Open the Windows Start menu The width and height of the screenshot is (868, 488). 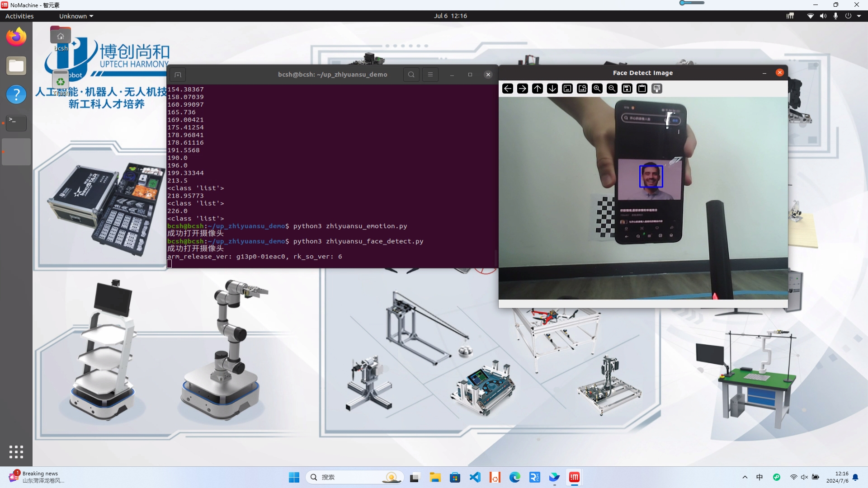point(294,477)
